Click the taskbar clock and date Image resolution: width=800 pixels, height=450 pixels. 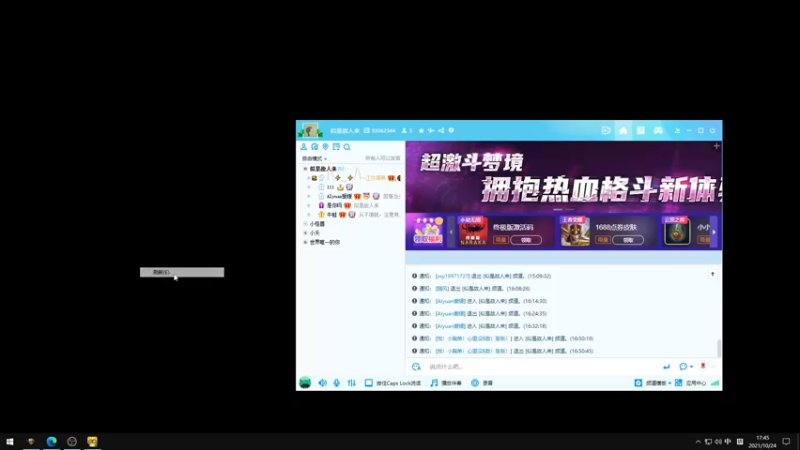click(762, 442)
